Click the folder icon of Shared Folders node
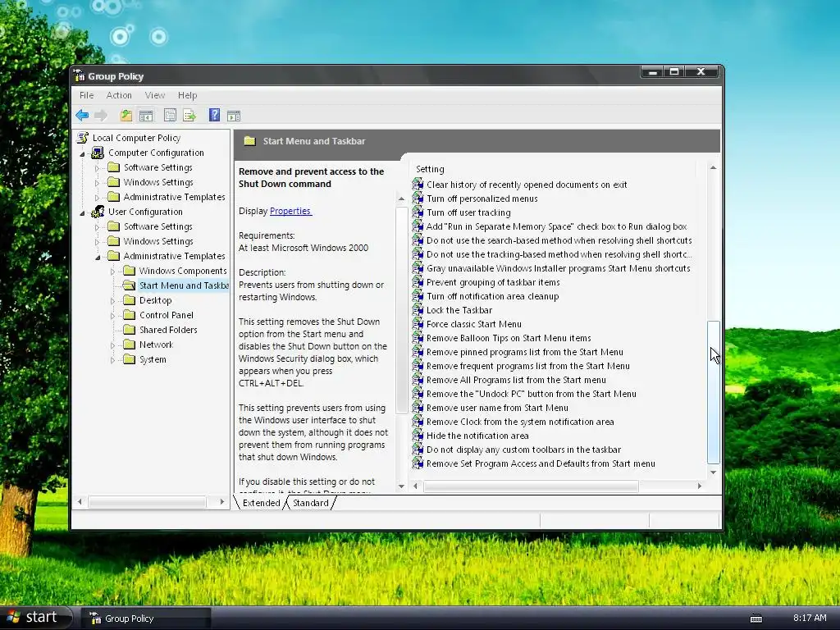Viewport: 840px width, 630px height. 129,330
